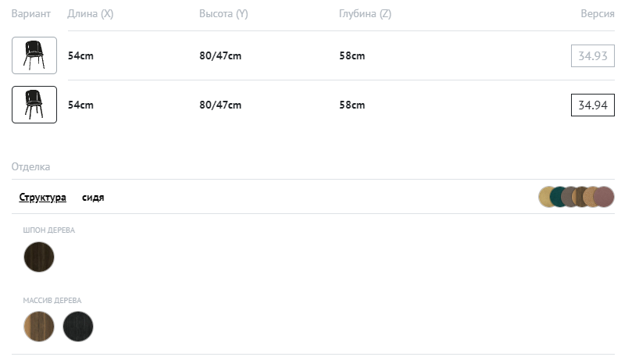Click the Версия column header
The width and height of the screenshot is (639, 364).
tap(598, 14)
